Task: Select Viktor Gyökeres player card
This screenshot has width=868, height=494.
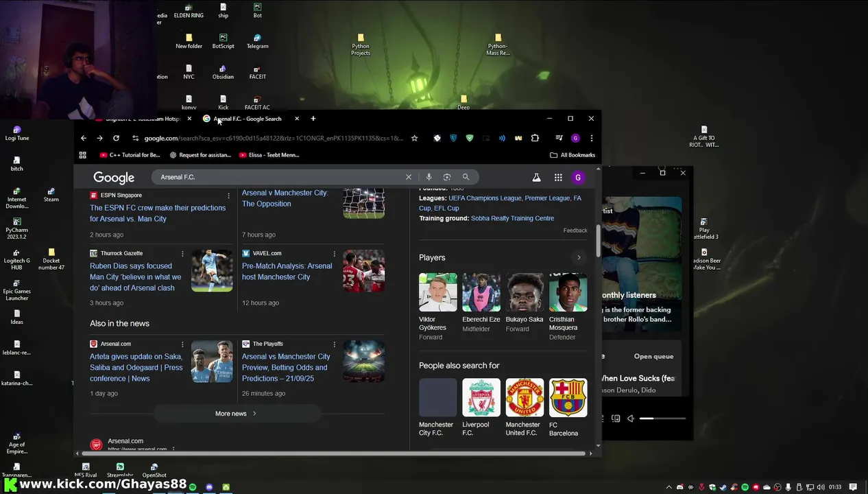Action: (437, 307)
